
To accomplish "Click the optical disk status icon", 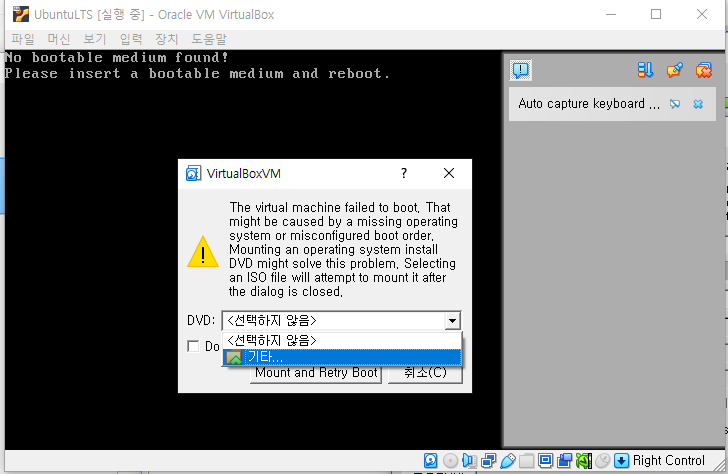I will click(450, 461).
